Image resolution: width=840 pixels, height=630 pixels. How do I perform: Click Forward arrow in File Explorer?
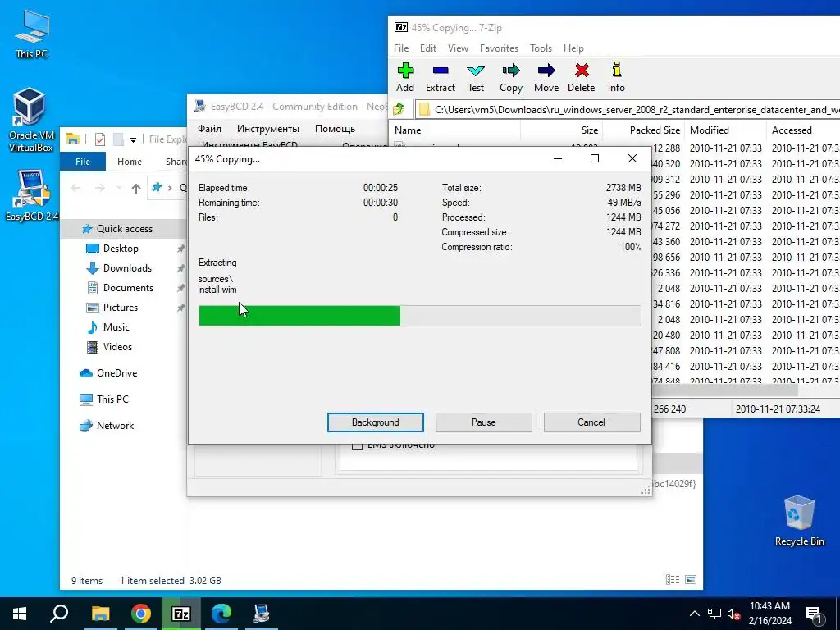(x=99, y=188)
